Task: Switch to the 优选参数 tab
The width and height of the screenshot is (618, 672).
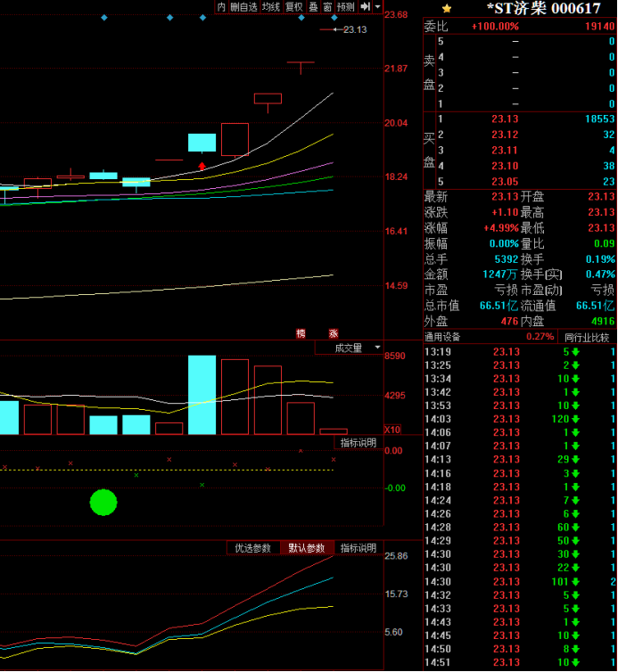Action: point(253,548)
